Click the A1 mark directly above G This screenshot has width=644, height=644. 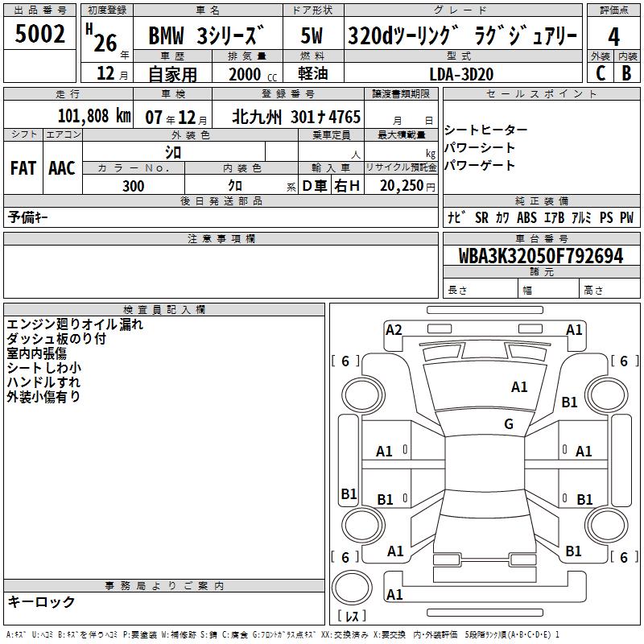pyautogui.click(x=519, y=387)
